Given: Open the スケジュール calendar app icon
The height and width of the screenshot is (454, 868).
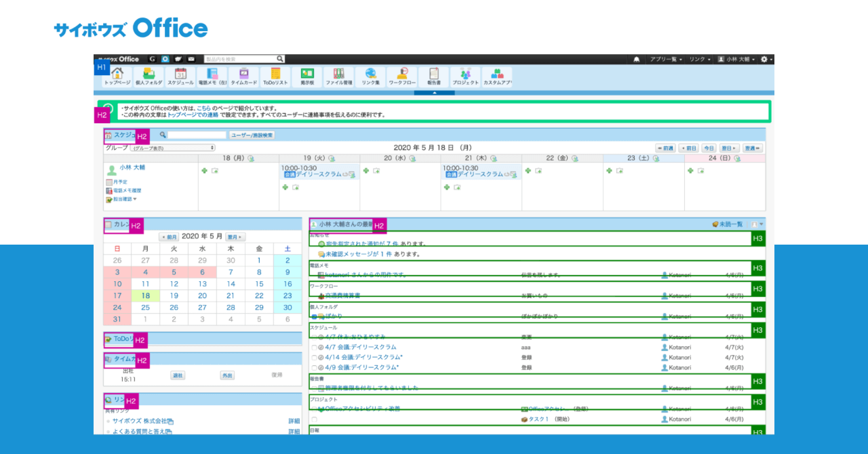Looking at the screenshot, I should [180, 77].
